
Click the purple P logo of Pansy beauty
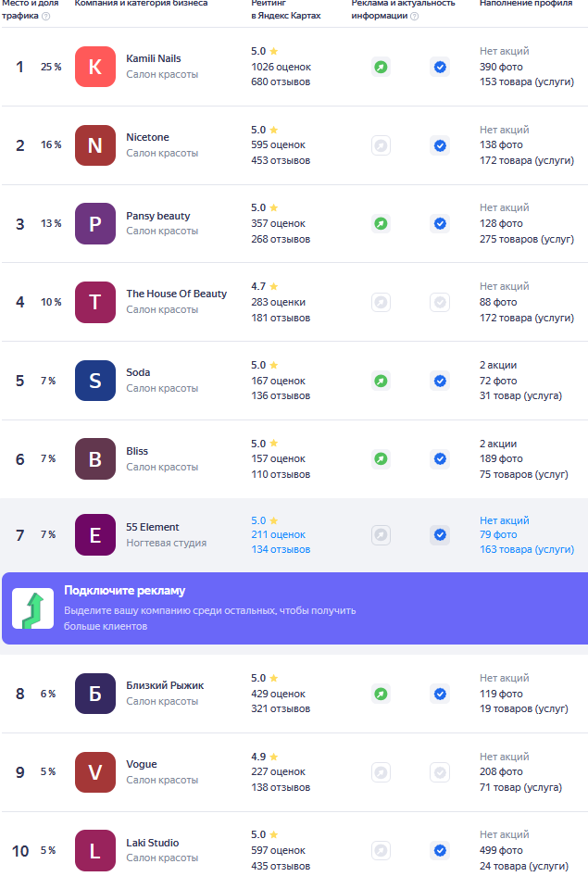coord(95,224)
